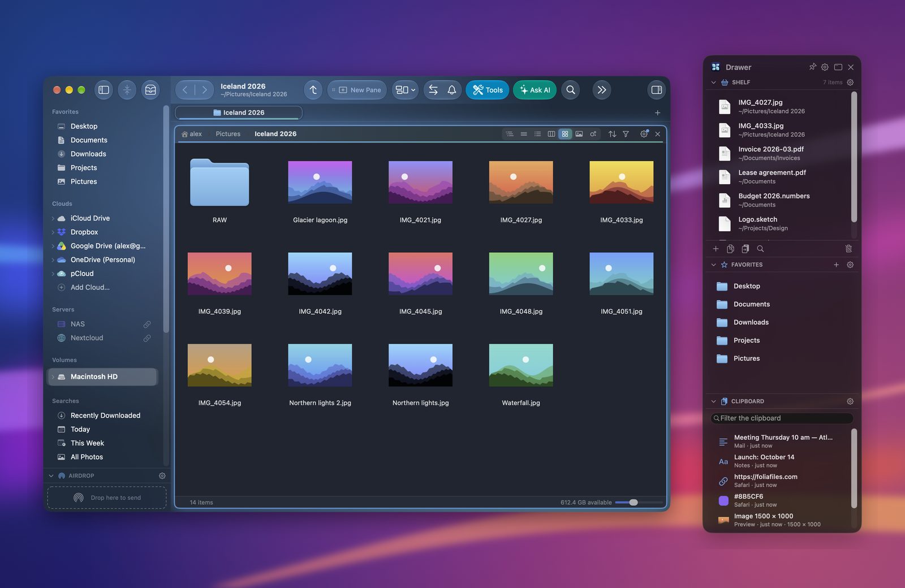This screenshot has height=588, width=905.
Task: Show more toolbar items with double chevron
Action: pyautogui.click(x=602, y=90)
